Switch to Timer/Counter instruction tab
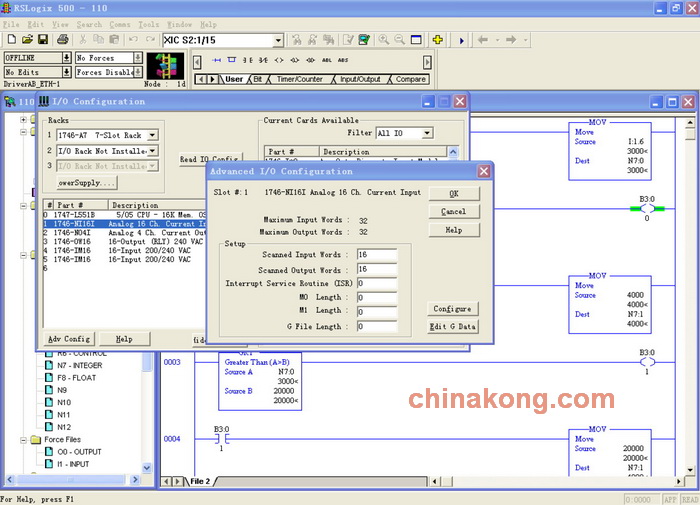Image resolution: width=700 pixels, height=505 pixels. pyautogui.click(x=300, y=79)
